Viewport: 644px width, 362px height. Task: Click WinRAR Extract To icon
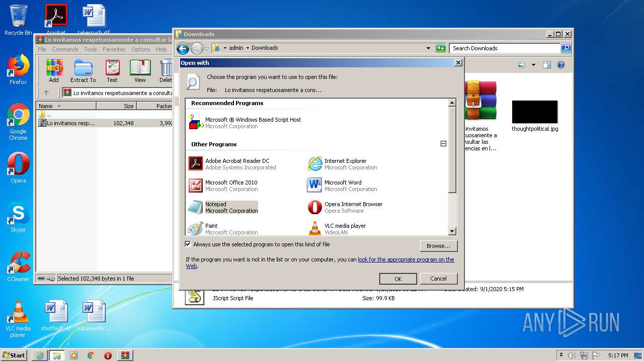coord(83,71)
